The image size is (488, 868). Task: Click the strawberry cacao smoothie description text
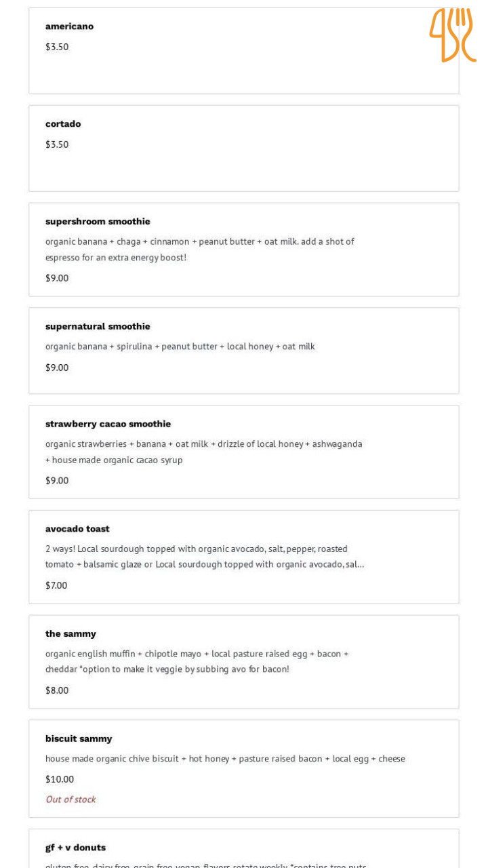pos(203,452)
